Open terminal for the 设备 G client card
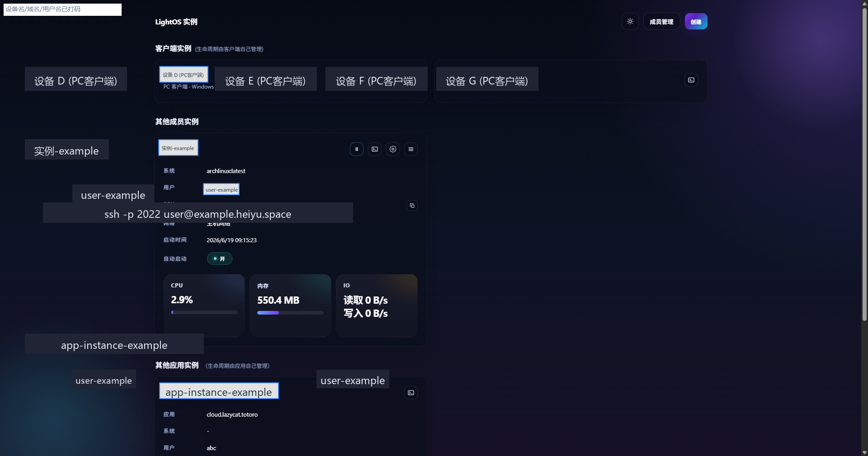 point(691,80)
